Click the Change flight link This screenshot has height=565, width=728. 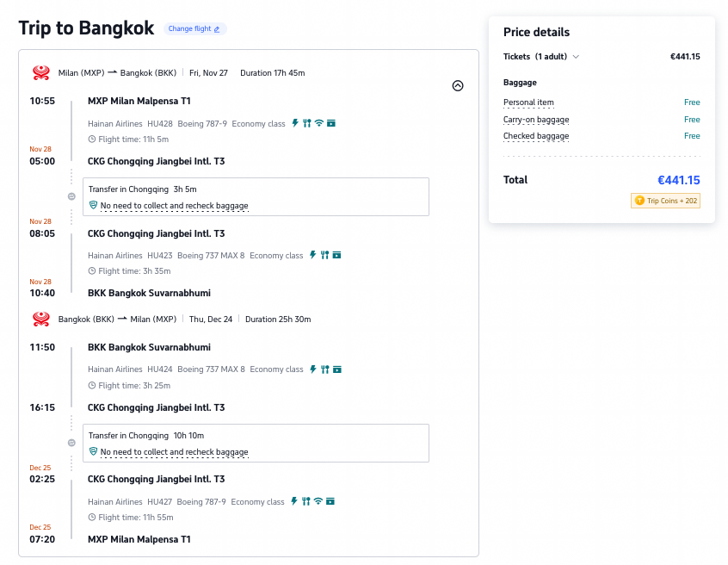(194, 28)
